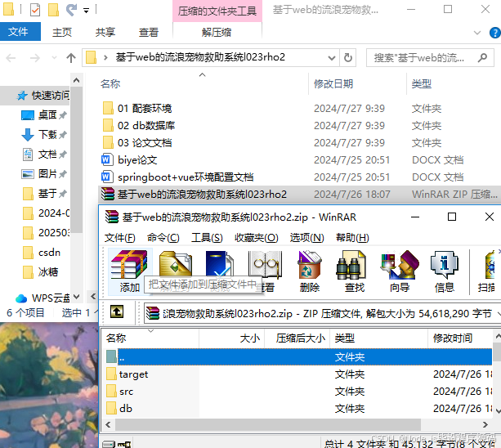Image resolution: width=501 pixels, height=448 pixels.
Task: Expand the address bar history dropdown
Action: [x=332, y=58]
